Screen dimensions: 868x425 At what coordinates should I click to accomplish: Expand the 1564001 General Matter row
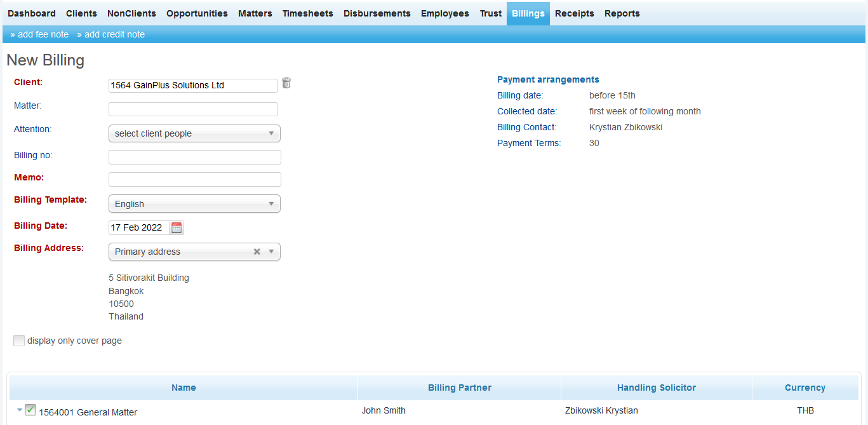(x=19, y=410)
